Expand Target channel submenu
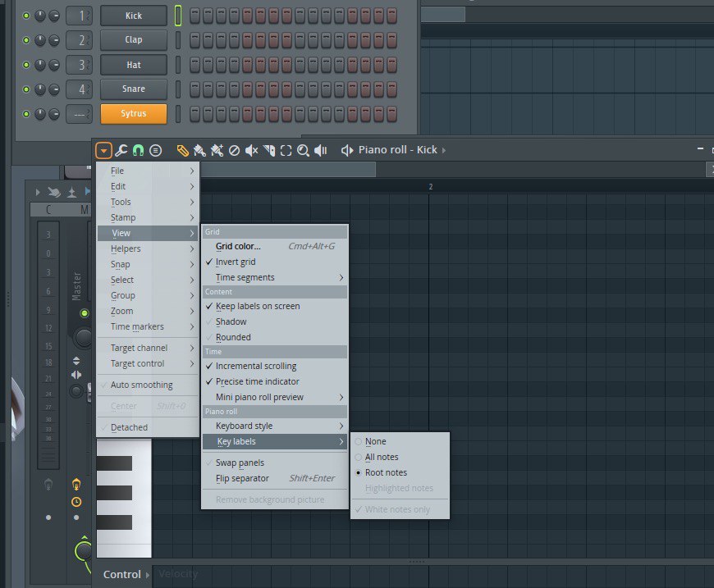 (148, 348)
